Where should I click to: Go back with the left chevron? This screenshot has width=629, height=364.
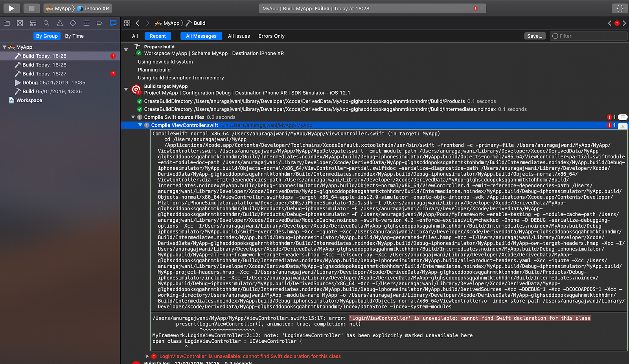coord(138,23)
